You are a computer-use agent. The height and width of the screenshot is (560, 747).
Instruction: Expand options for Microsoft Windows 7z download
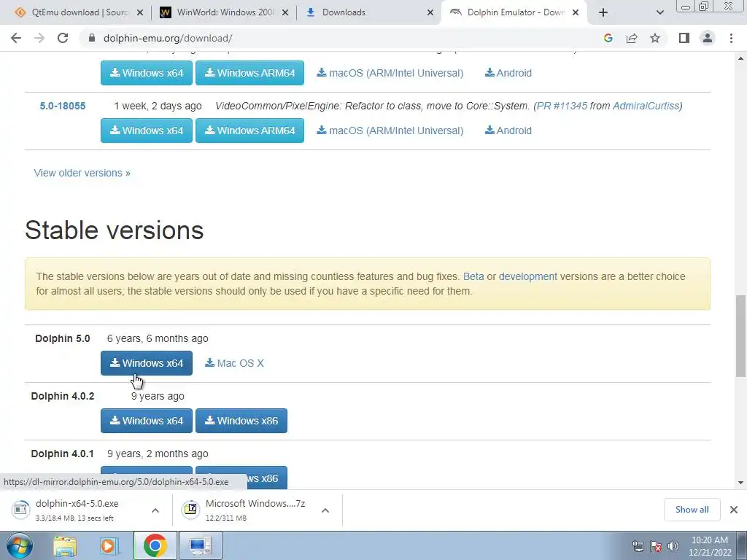(x=325, y=510)
